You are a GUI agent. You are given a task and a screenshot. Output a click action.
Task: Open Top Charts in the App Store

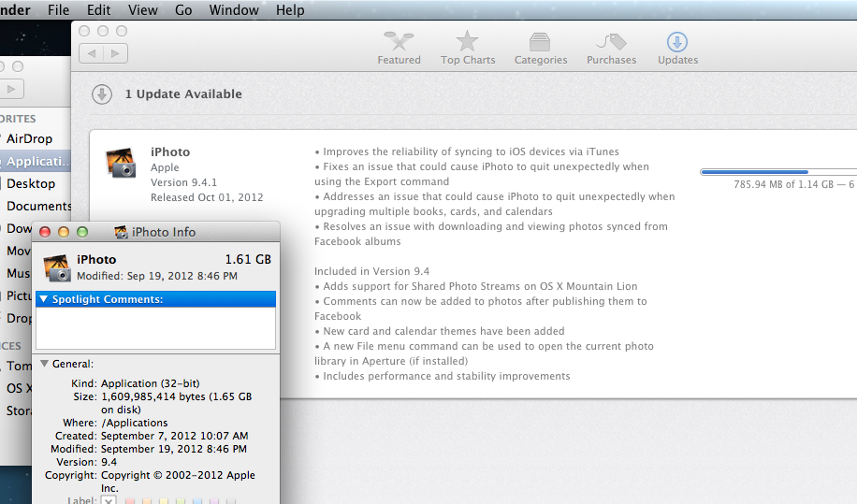coord(468,48)
